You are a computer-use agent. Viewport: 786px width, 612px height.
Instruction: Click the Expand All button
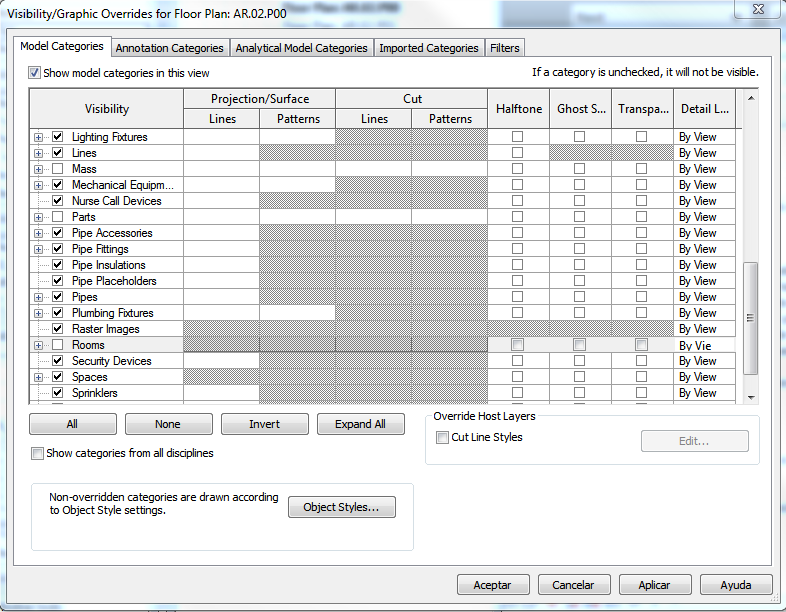360,424
